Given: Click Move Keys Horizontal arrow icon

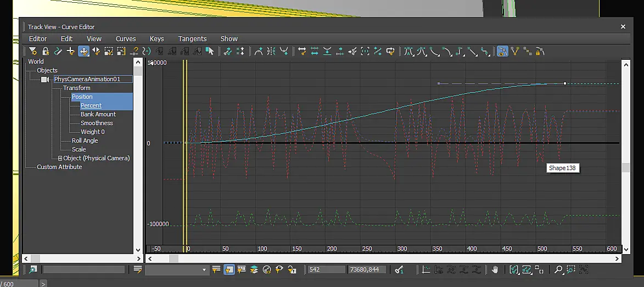Looking at the screenshot, I should tap(302, 52).
